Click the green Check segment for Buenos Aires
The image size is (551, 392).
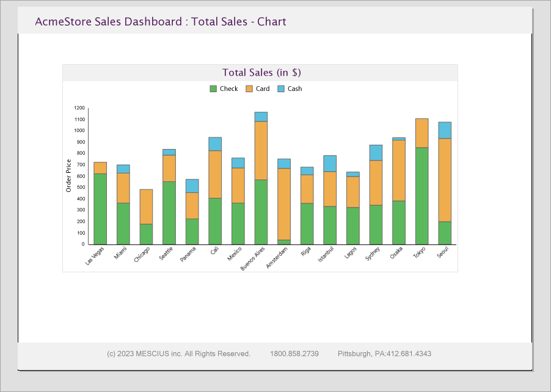pos(261,212)
